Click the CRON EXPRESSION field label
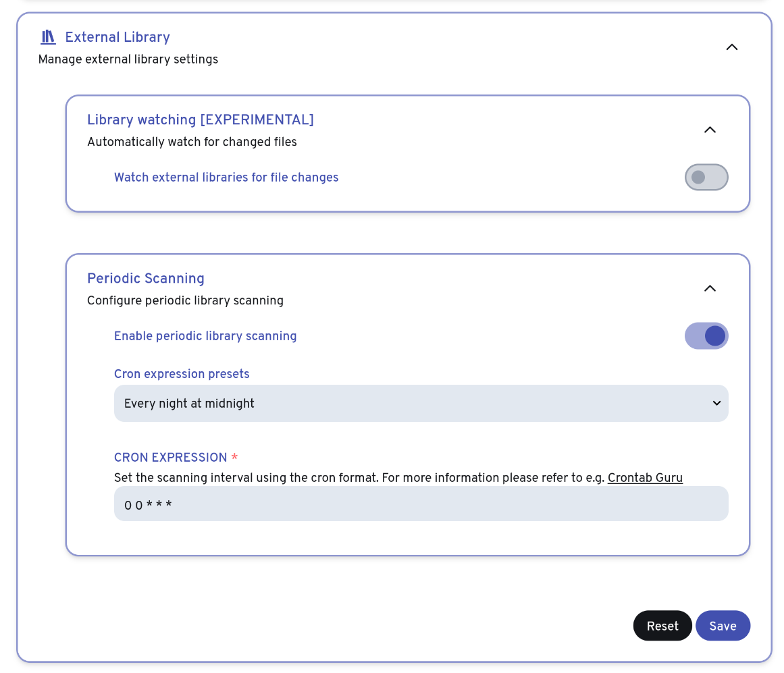Screen dimensions: 784x673 click(170, 458)
